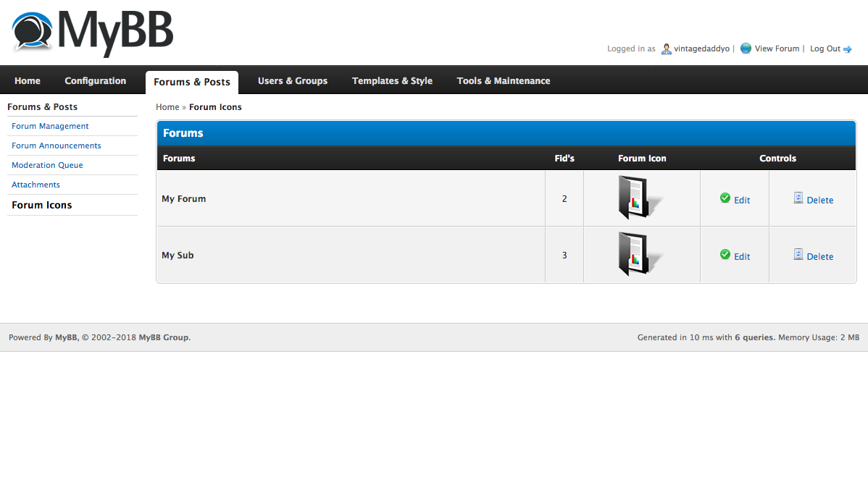Screen dimensions: 868x498
Task: Click Edit link for My Sub
Action: point(742,257)
